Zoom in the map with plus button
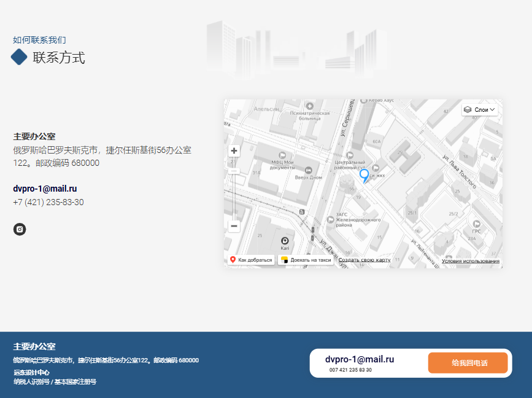 coord(234,150)
